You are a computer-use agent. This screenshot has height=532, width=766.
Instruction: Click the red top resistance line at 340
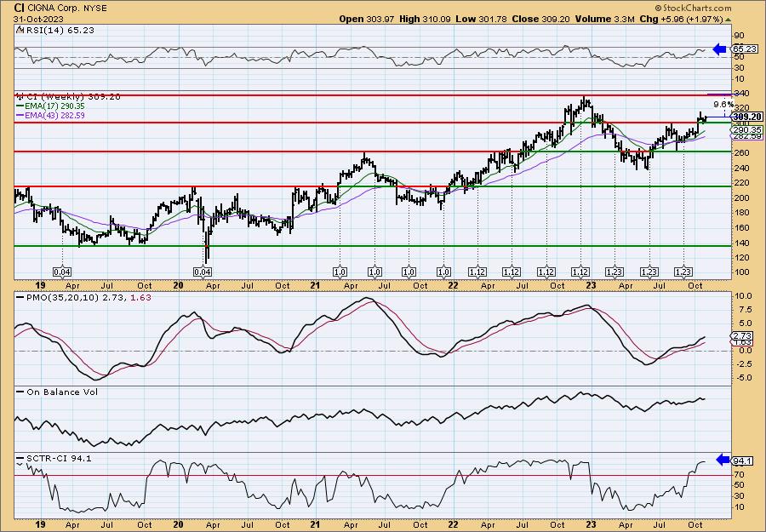[371, 95]
